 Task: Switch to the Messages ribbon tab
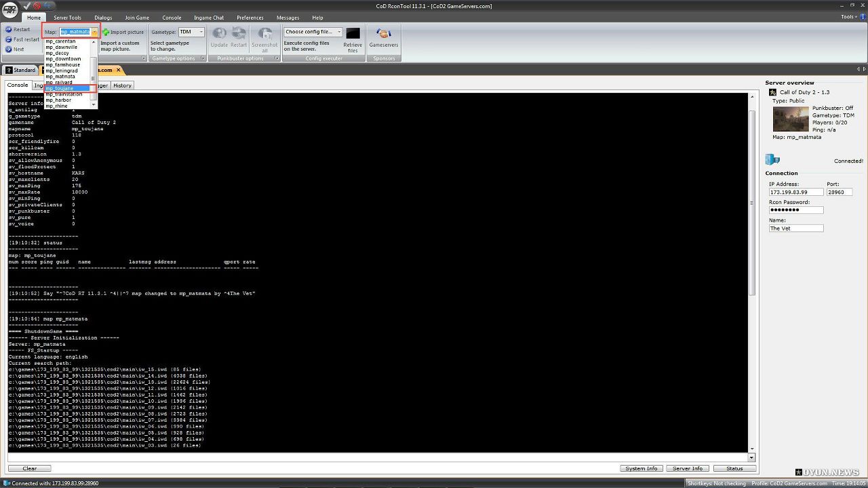tap(288, 18)
